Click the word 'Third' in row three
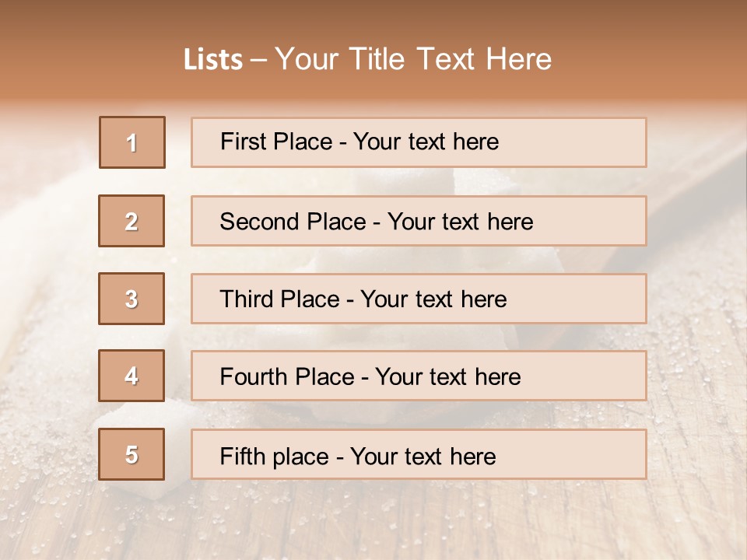Image resolution: width=747 pixels, height=560 pixels. [247, 299]
